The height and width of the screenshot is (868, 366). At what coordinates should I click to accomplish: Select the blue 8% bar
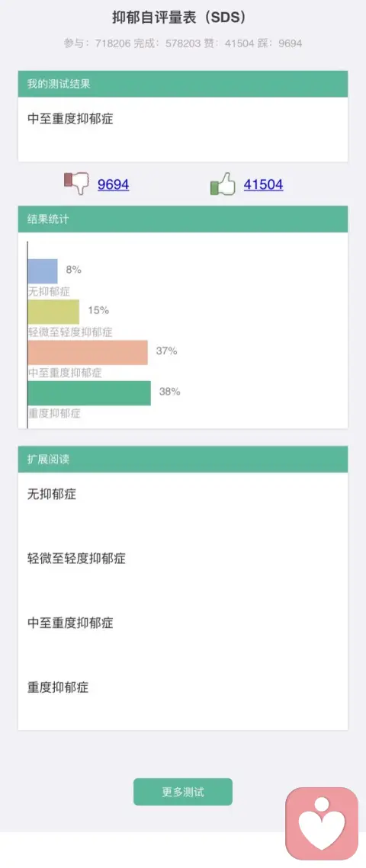point(43,271)
